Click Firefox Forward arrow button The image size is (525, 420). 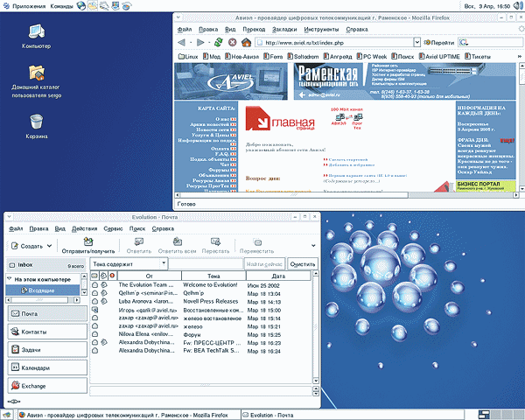pos(200,43)
